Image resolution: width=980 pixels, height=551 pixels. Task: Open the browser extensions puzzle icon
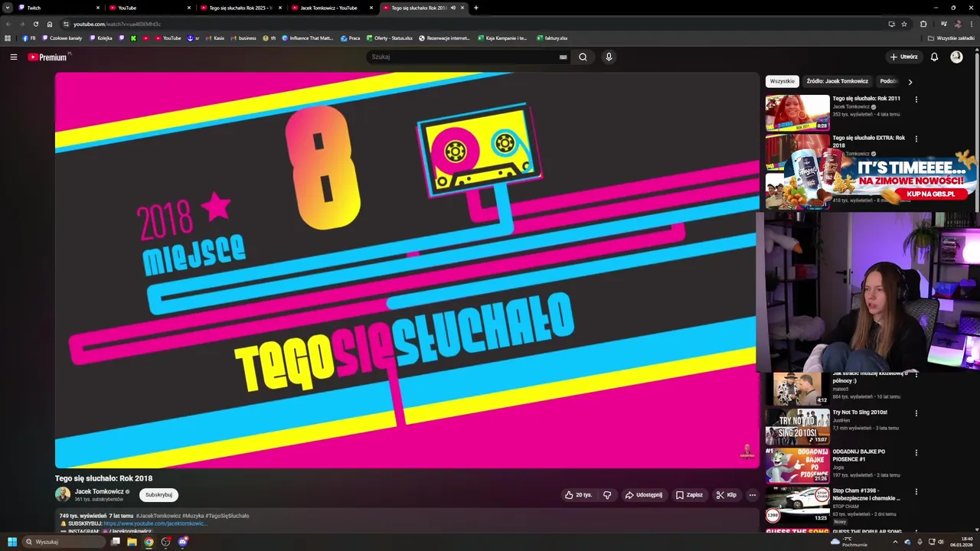click(923, 24)
